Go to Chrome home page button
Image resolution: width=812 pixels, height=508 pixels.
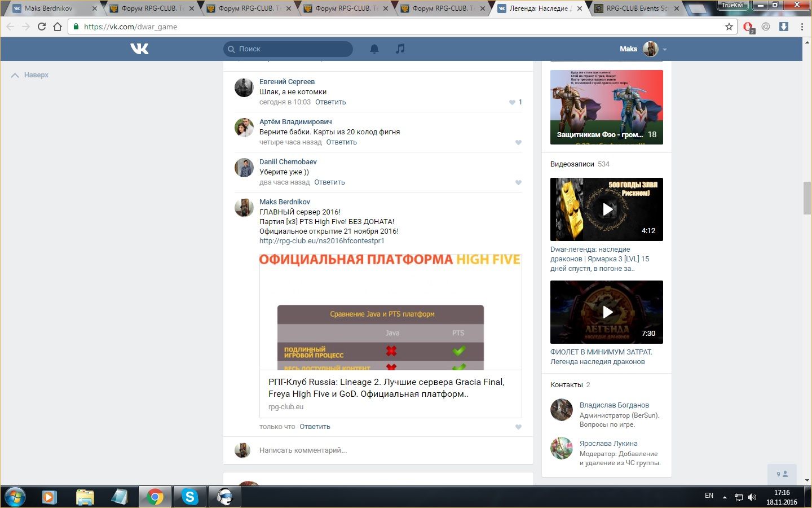point(58,27)
